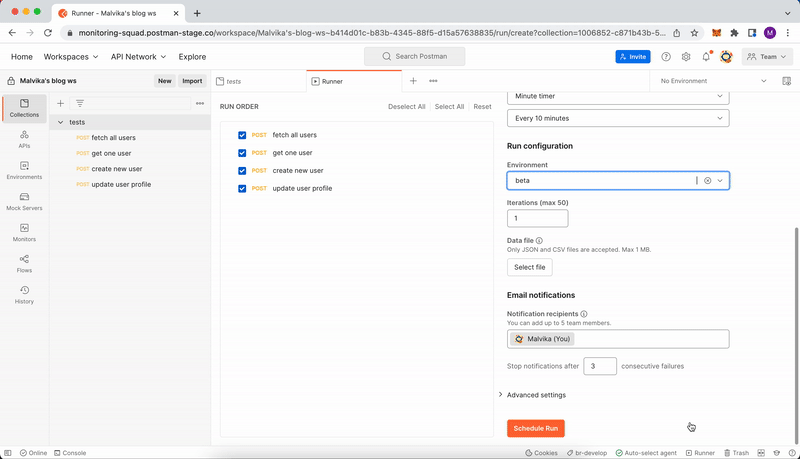The image size is (800, 459).
Task: Uncheck the 'create new user' request
Action: [242, 171]
